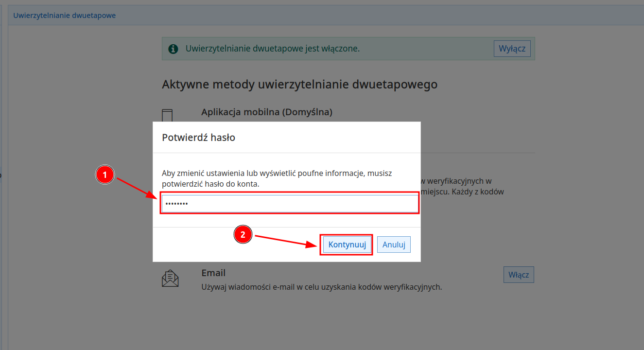
Task: Click the 'Używaj wiadomości e-mail' description text
Action: click(x=322, y=287)
